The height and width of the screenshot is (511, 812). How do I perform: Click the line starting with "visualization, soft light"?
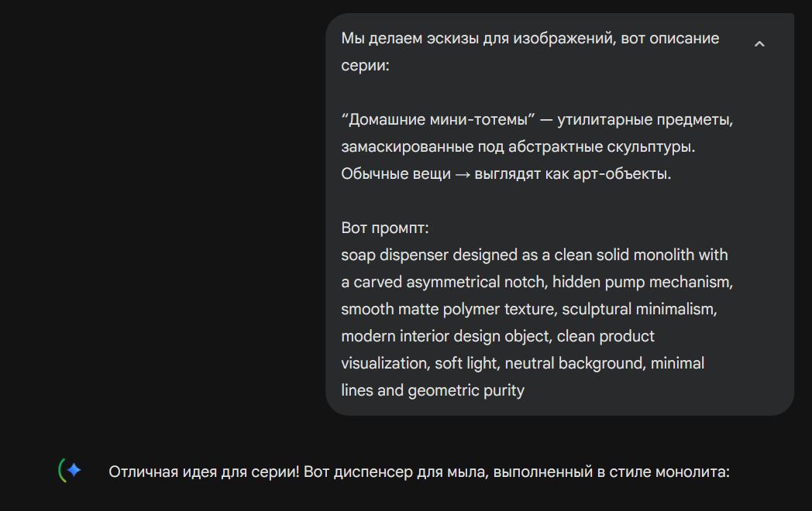coord(522,363)
